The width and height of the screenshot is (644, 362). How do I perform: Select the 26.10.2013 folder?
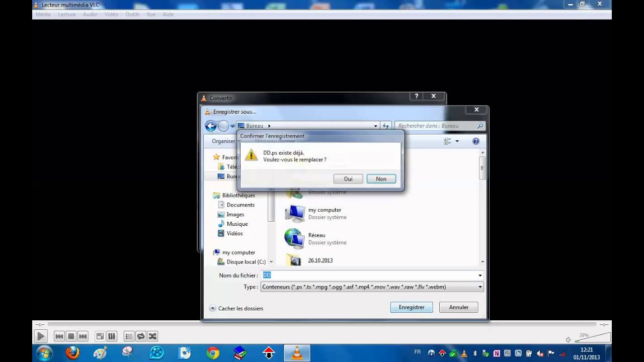[x=309, y=260]
